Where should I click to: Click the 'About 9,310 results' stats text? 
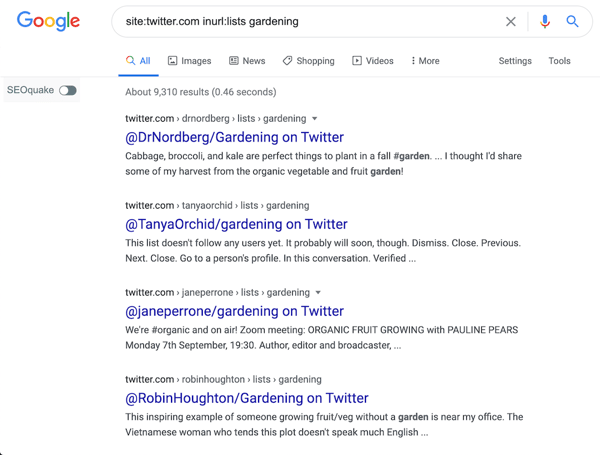(201, 92)
